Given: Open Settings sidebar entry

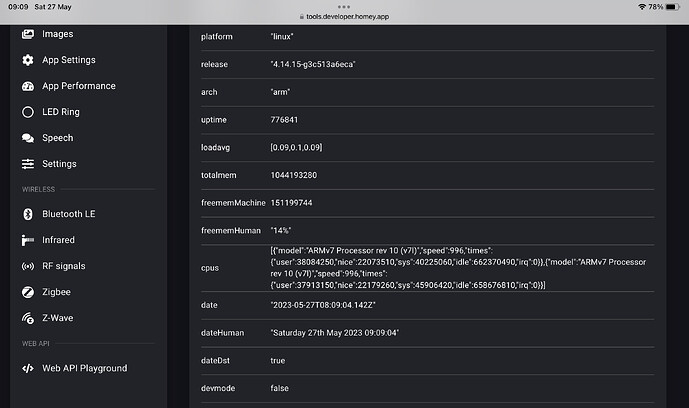Looking at the screenshot, I should [59, 163].
